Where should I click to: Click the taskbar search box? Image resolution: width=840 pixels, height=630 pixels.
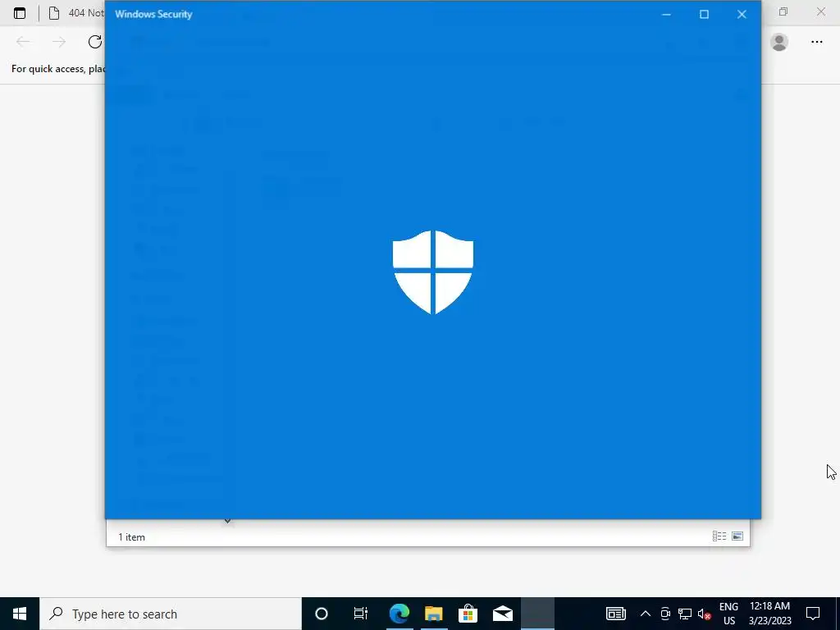point(171,614)
